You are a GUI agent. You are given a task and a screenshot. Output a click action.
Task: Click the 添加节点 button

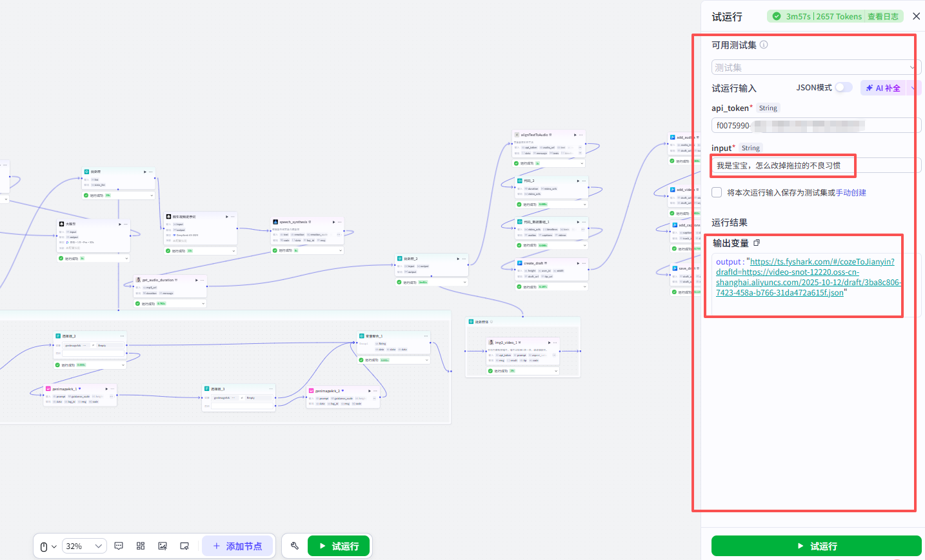click(x=237, y=546)
